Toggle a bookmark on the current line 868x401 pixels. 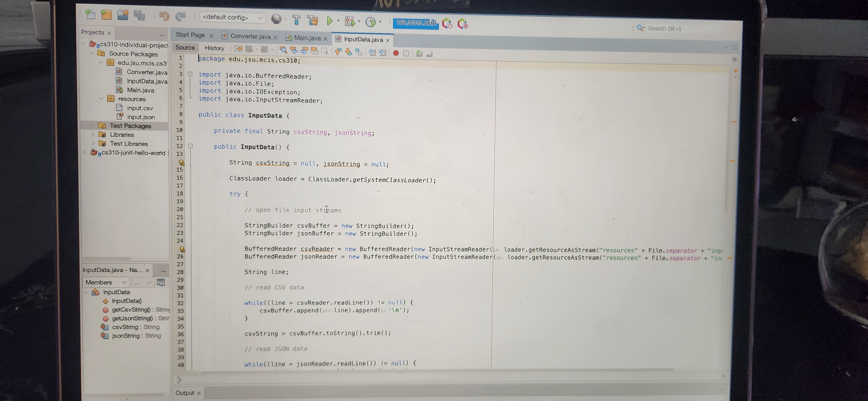click(x=358, y=52)
